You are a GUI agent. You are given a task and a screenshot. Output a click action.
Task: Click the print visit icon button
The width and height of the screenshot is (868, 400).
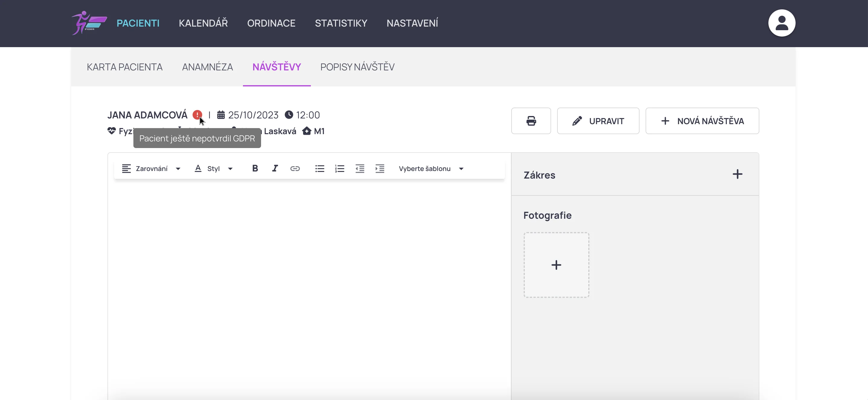[531, 121]
